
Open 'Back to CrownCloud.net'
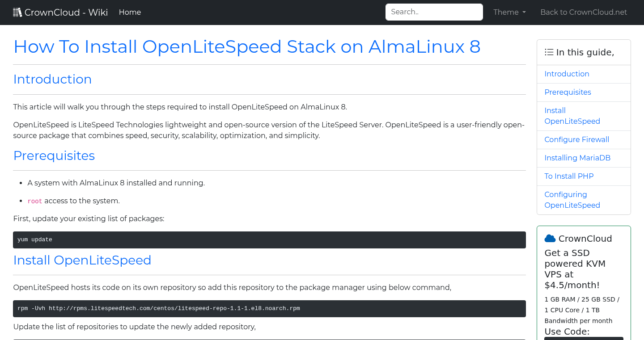(x=584, y=12)
